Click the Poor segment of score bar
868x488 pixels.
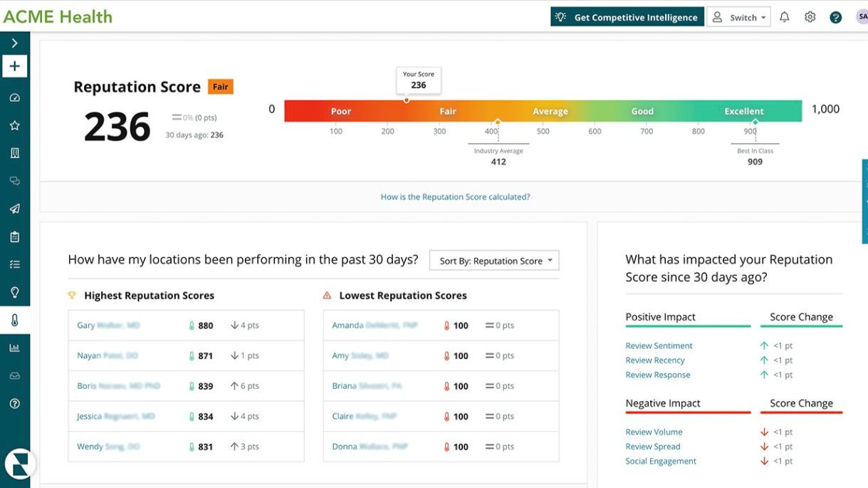click(341, 111)
